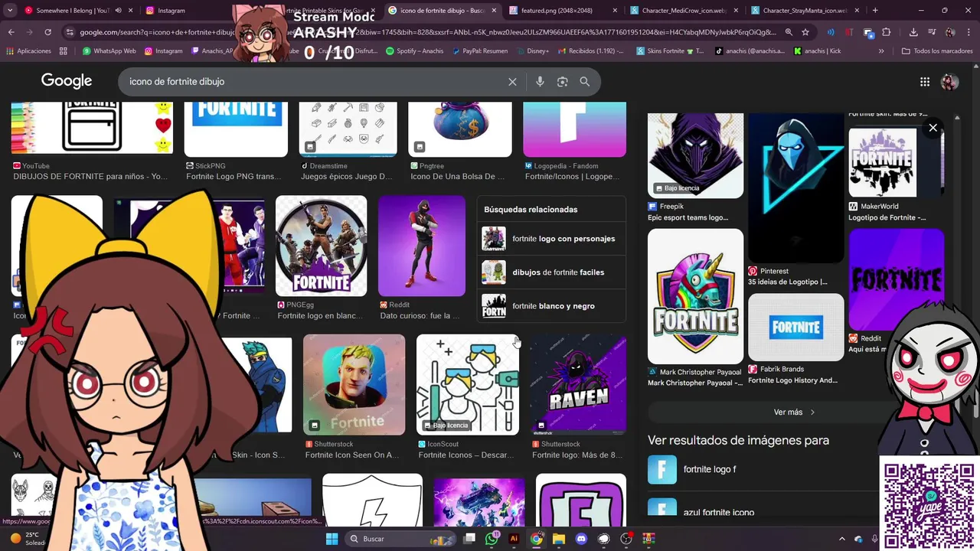Open Adobe Illustrator from the taskbar
The width and height of the screenshot is (980, 551).
[x=514, y=539]
